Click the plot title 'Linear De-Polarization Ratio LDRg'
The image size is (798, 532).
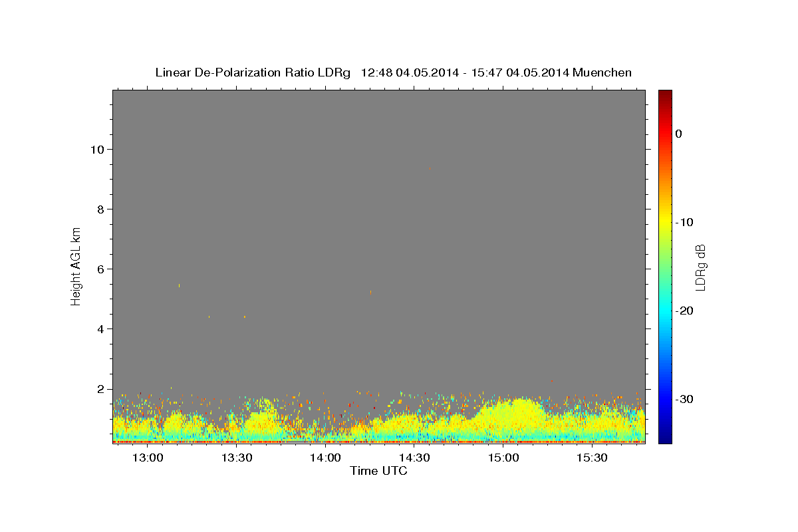253,72
